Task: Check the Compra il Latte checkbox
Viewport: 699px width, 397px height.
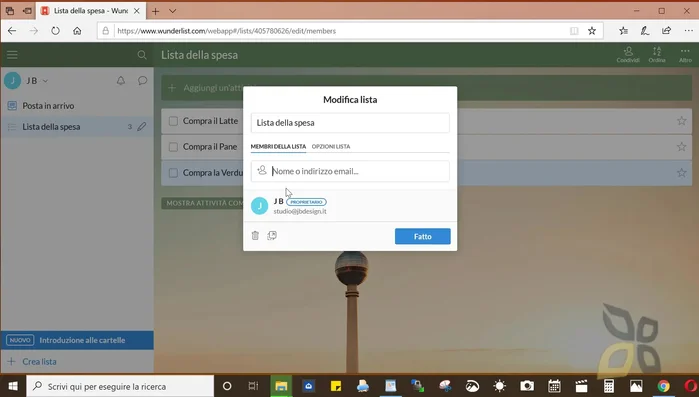Action: [x=173, y=121]
